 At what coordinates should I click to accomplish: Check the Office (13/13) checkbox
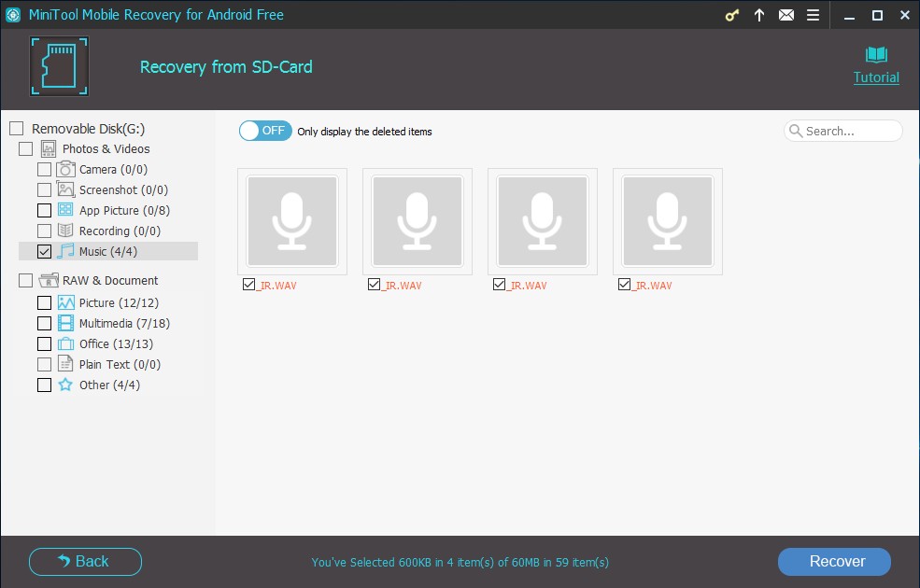point(44,344)
